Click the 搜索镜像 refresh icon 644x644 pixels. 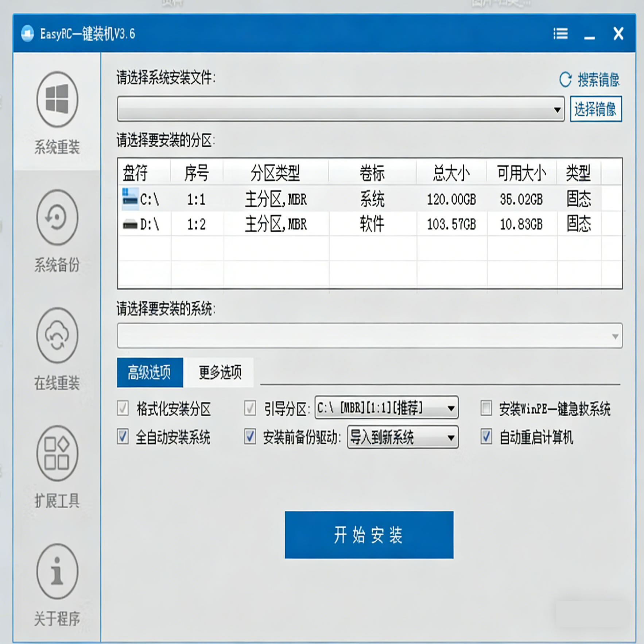(565, 80)
